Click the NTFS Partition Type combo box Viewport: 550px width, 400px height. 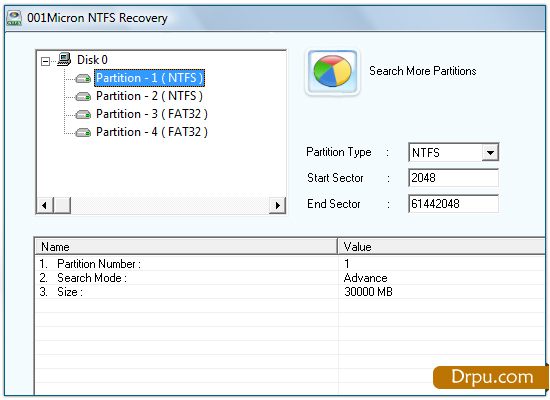coord(454,153)
